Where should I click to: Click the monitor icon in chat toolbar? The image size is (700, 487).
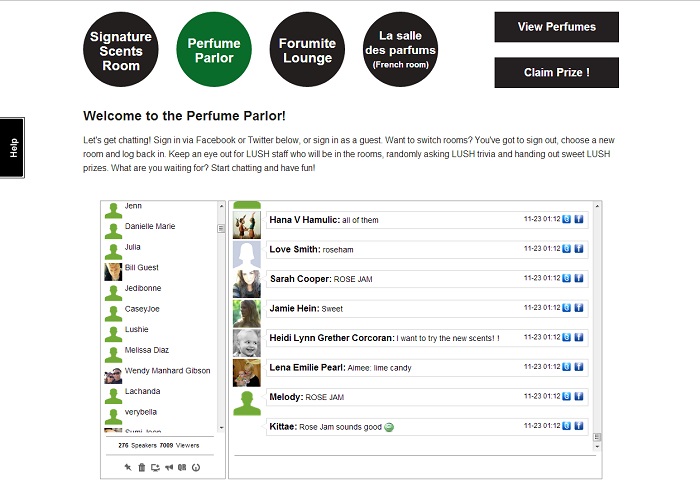[x=155, y=467]
